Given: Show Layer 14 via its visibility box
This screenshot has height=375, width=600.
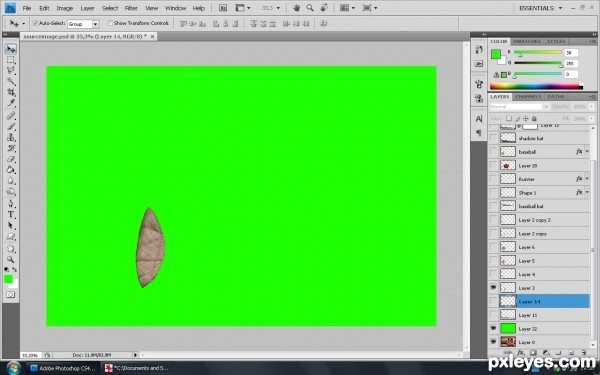Looking at the screenshot, I should [x=493, y=301].
